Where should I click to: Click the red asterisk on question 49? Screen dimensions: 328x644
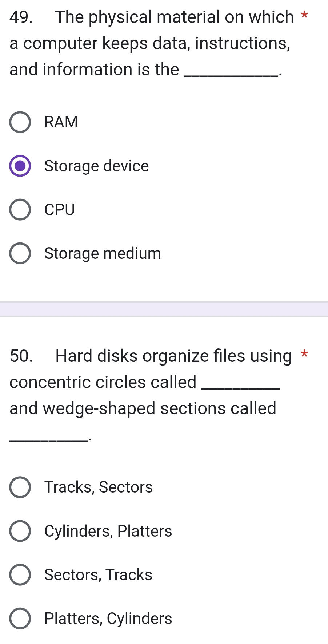[x=305, y=16]
